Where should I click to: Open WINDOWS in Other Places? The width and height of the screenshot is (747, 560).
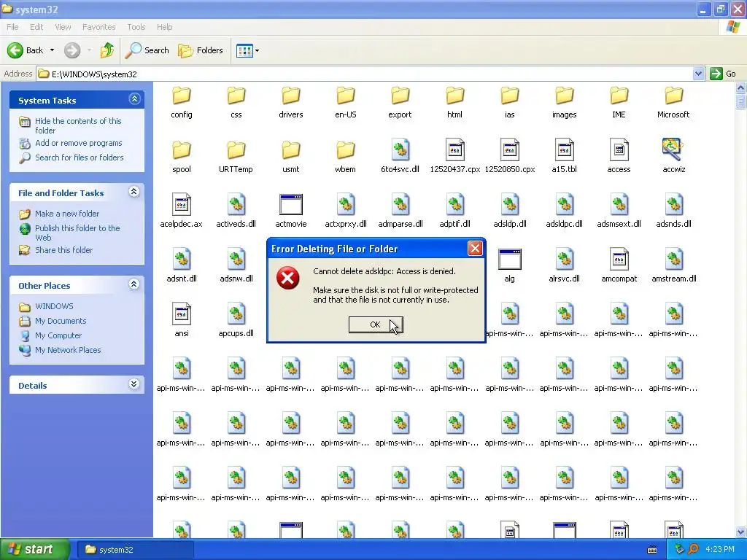(54, 306)
